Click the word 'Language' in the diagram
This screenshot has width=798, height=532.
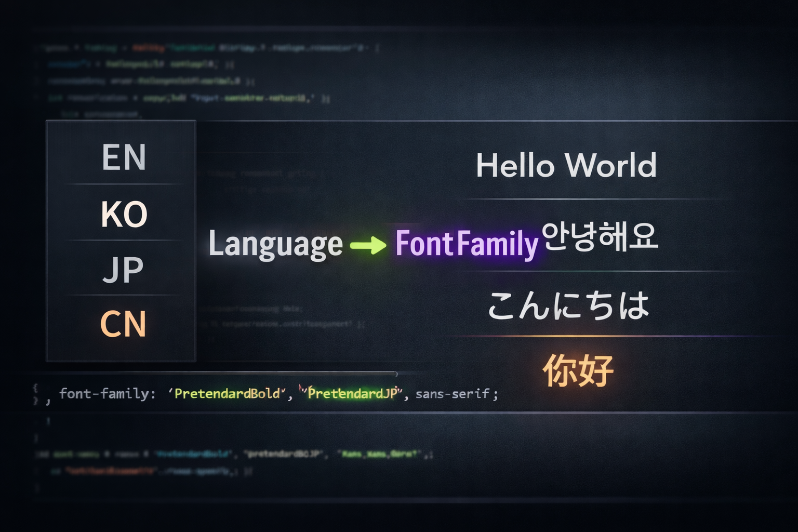[x=275, y=244]
